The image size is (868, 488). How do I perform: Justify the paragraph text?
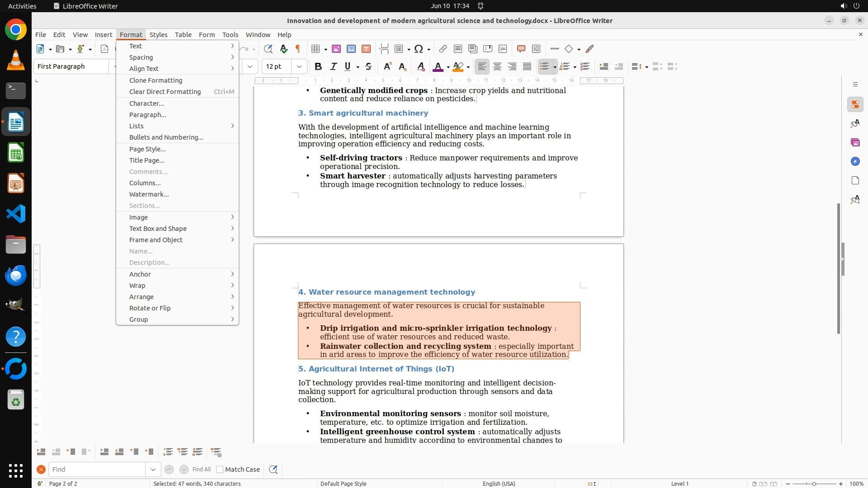[527, 66]
